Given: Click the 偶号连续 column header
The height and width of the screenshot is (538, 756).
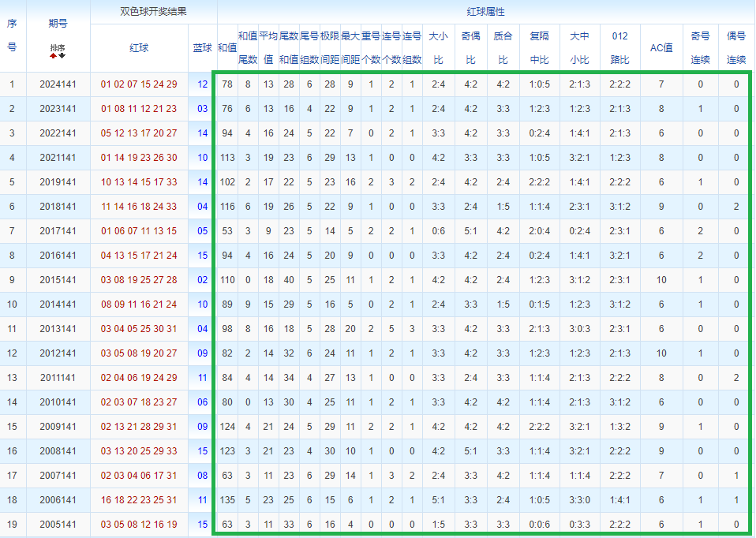Looking at the screenshot, I should pos(736,47).
